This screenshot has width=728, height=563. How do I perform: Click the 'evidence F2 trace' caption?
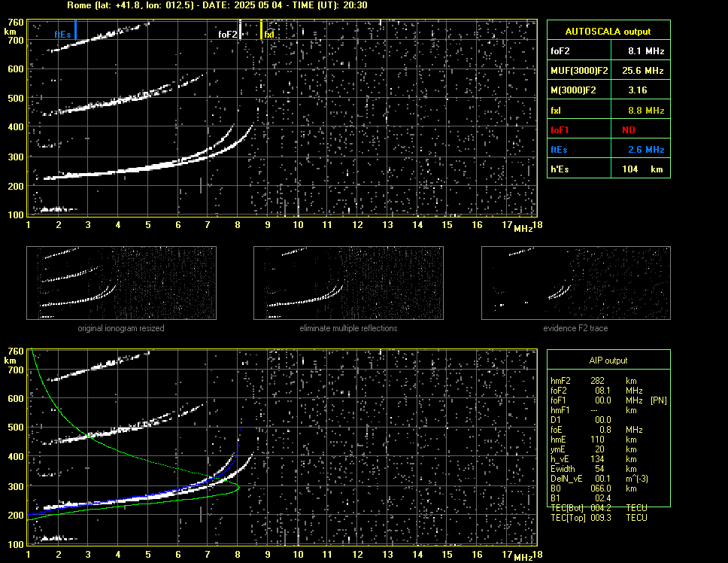pos(575,328)
